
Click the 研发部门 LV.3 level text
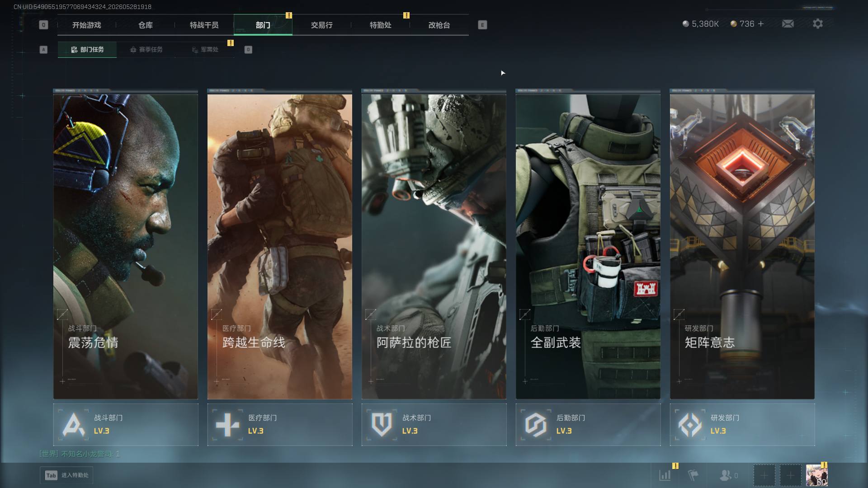pos(718,431)
